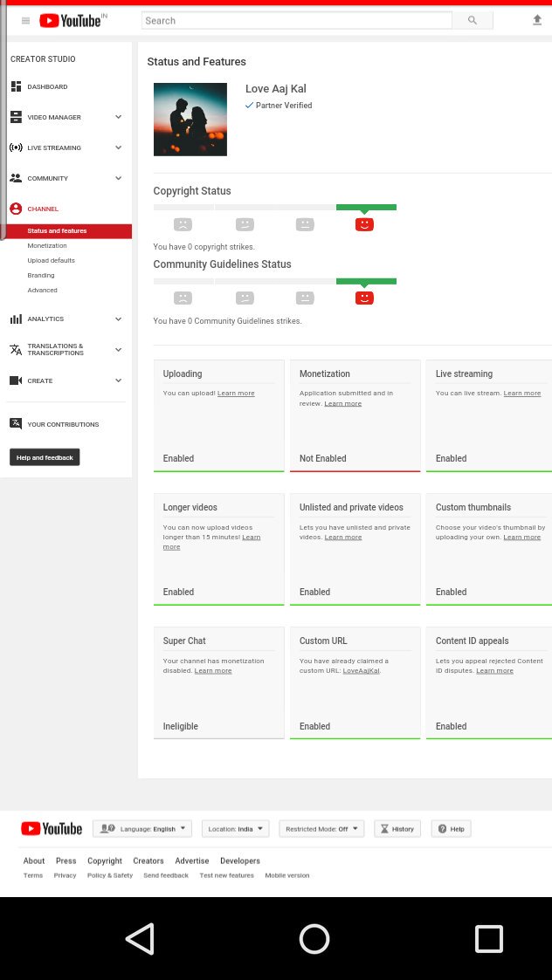Click the Mobile version footer link
This screenshot has height=980, width=552.
[x=287, y=875]
